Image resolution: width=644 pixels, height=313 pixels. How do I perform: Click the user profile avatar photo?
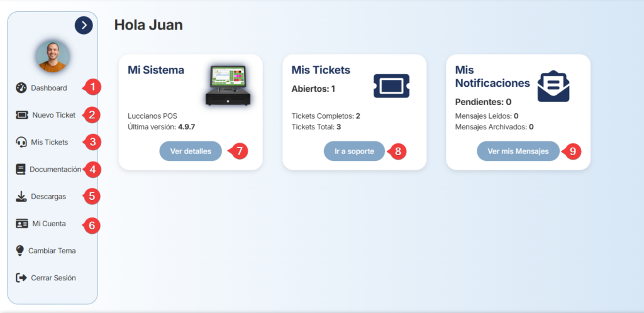point(52,57)
